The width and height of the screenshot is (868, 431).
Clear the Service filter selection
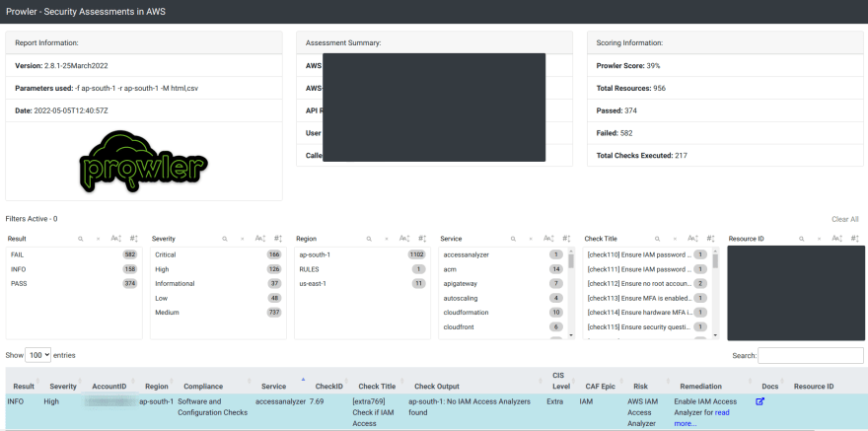tap(531, 239)
